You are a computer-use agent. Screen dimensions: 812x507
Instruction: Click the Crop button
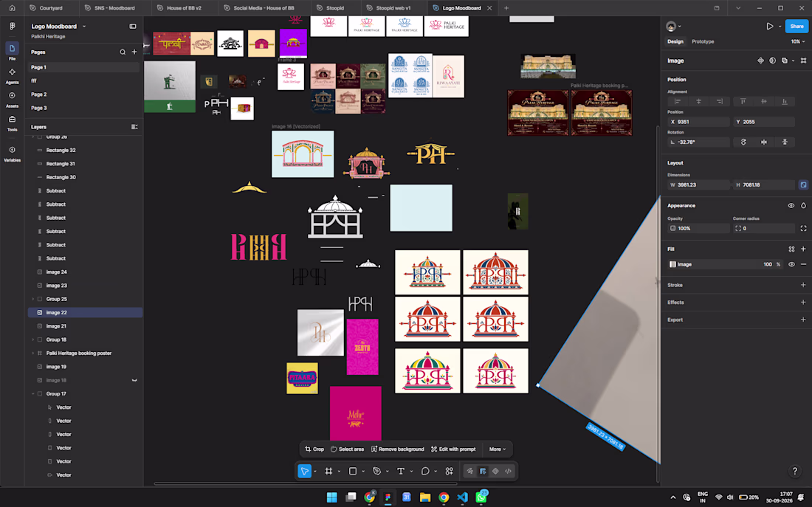coord(314,449)
